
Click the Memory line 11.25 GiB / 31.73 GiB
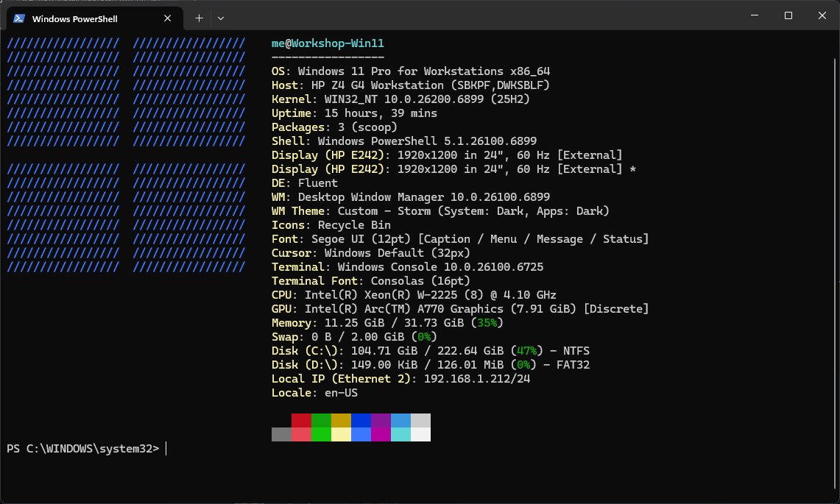pyautogui.click(x=387, y=322)
